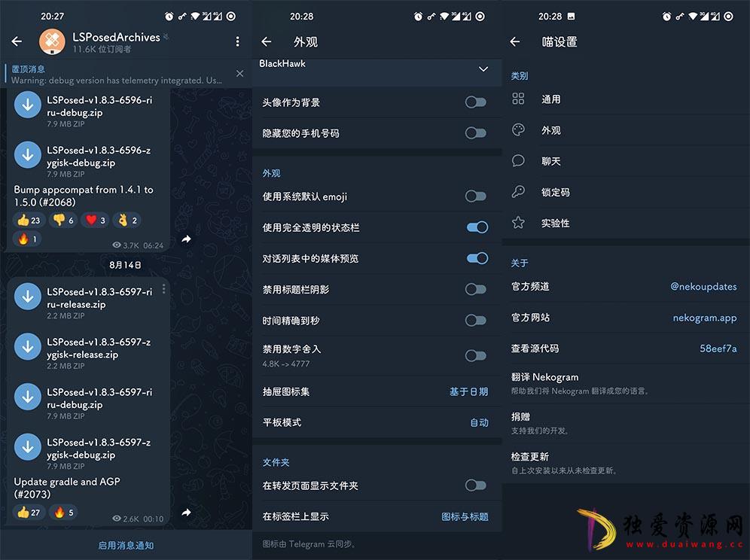Open options for the 6597 message

click(x=163, y=289)
